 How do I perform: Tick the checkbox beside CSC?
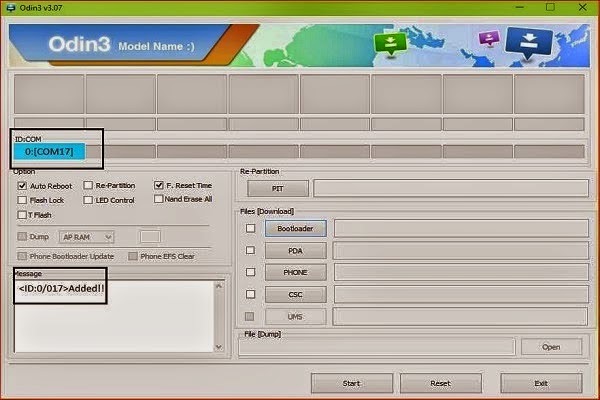click(x=250, y=294)
